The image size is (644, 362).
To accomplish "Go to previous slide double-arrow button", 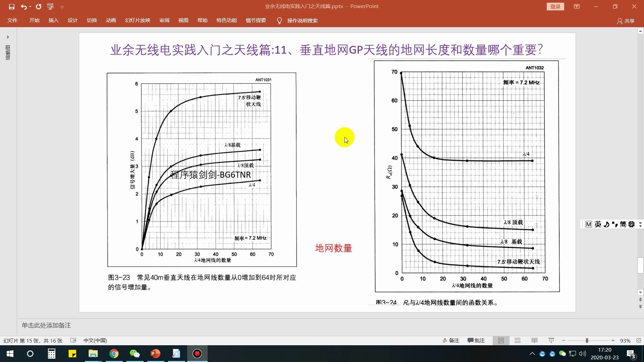I will (x=640, y=300).
